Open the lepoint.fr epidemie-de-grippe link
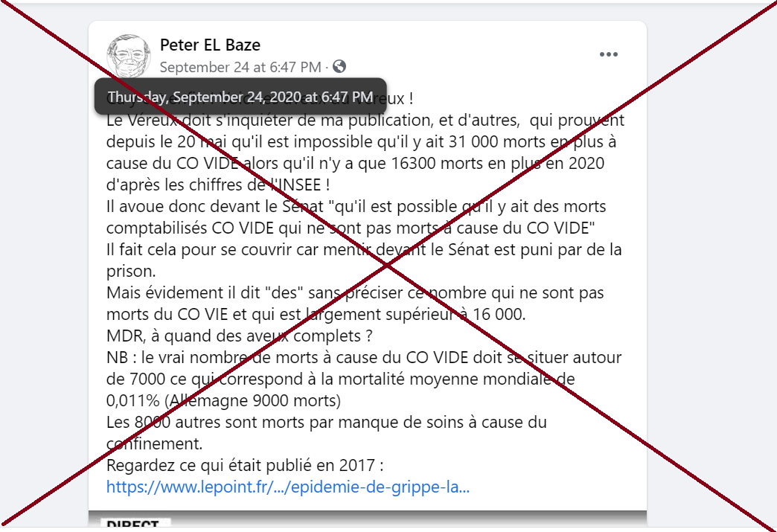 (x=288, y=487)
